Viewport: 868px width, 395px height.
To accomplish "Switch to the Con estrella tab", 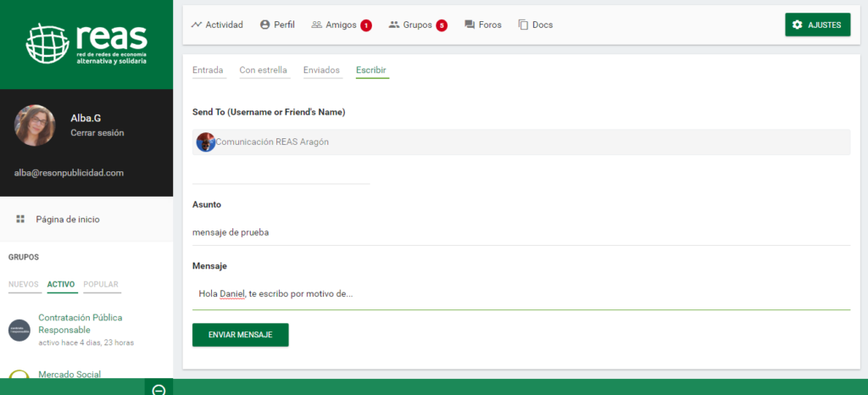I will coord(263,70).
